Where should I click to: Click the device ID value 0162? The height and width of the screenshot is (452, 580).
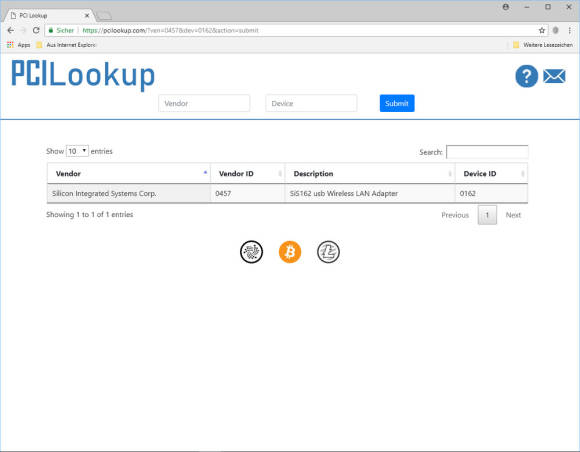tap(468, 193)
